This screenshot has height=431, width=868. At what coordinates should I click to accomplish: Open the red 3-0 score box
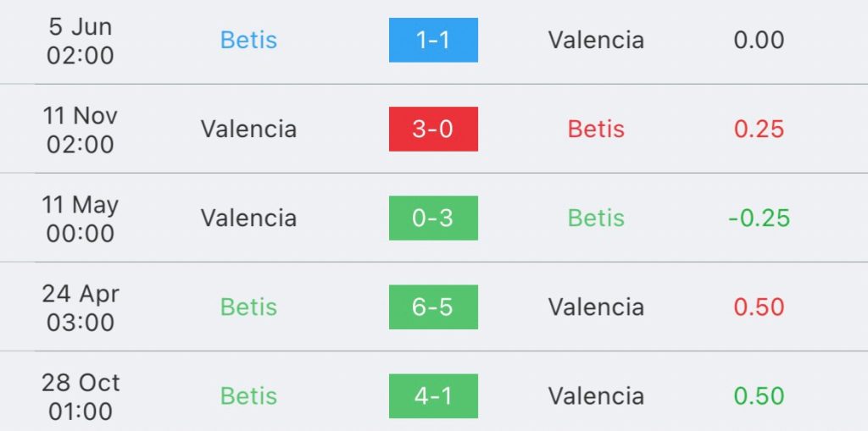coord(433,129)
